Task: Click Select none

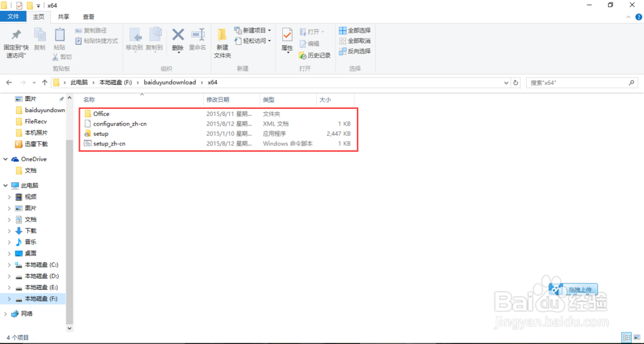Action: point(354,41)
